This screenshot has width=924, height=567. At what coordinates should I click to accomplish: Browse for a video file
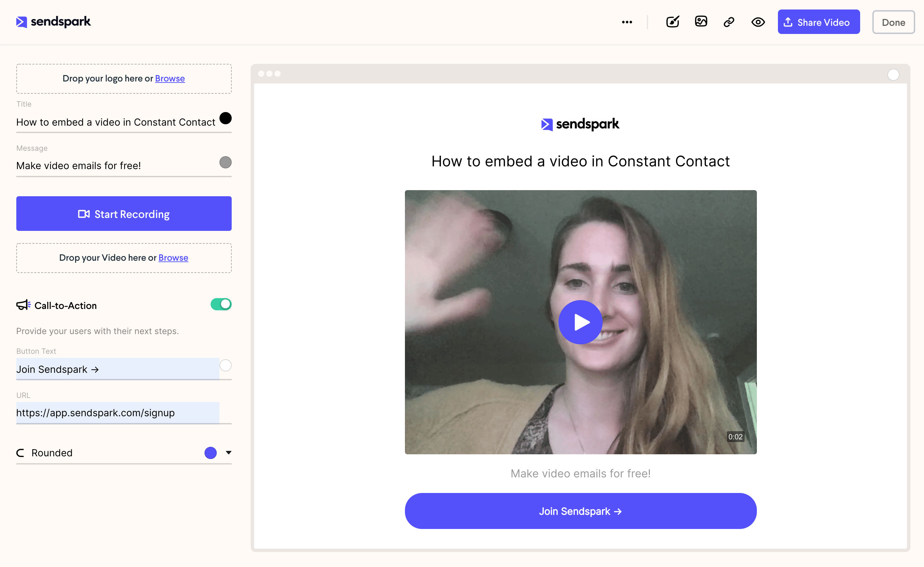click(x=173, y=258)
